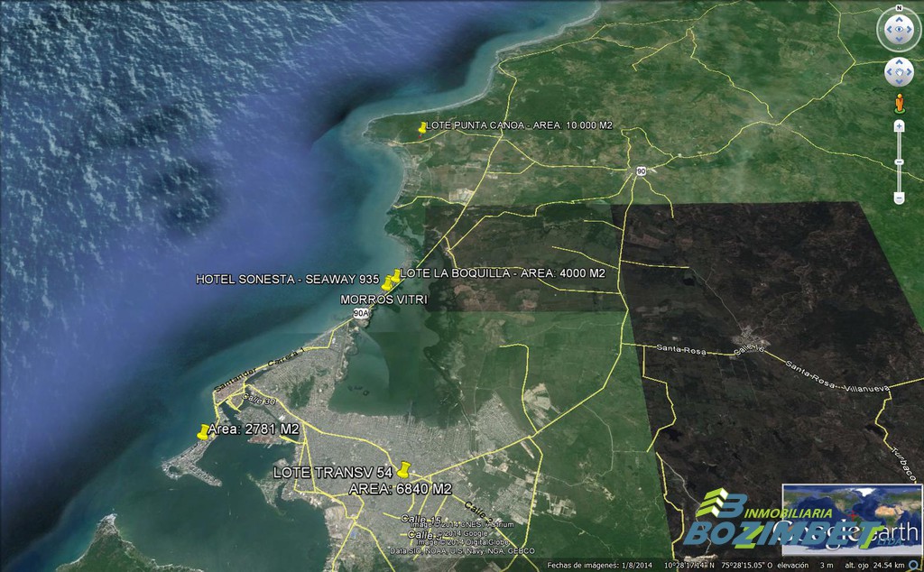Zoom in with the plus button
The width and height of the screenshot is (924, 572).
[x=899, y=126]
